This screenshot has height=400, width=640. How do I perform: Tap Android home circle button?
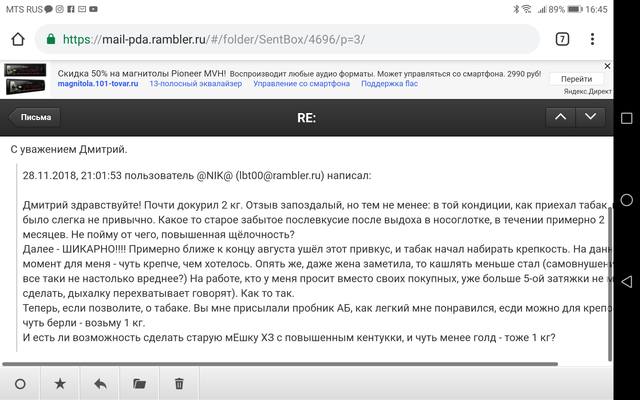pyautogui.click(x=627, y=200)
